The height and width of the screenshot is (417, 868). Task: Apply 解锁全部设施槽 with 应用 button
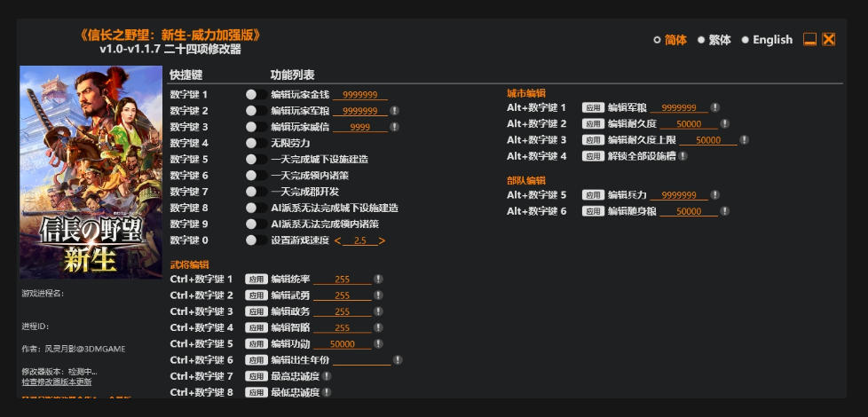(x=593, y=156)
